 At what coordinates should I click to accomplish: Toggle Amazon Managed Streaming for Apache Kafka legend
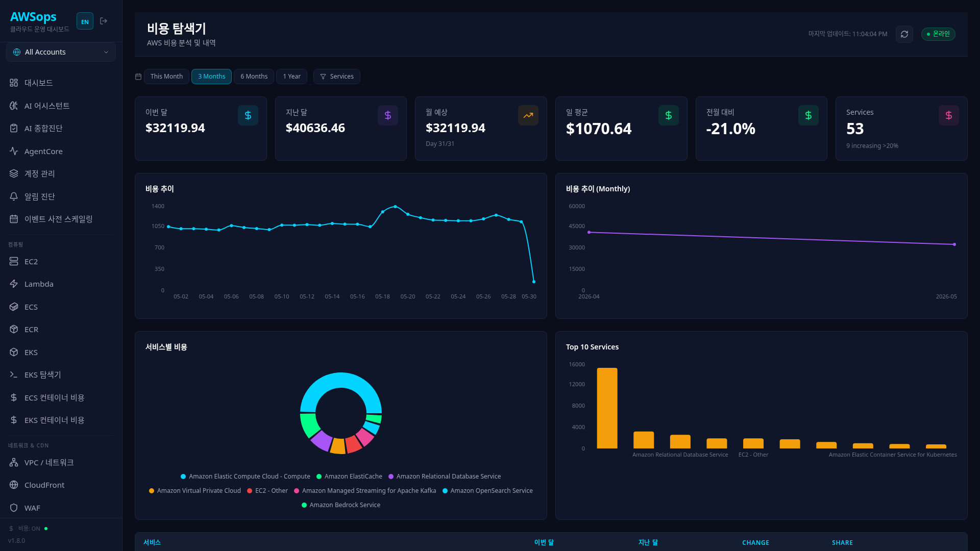click(365, 491)
